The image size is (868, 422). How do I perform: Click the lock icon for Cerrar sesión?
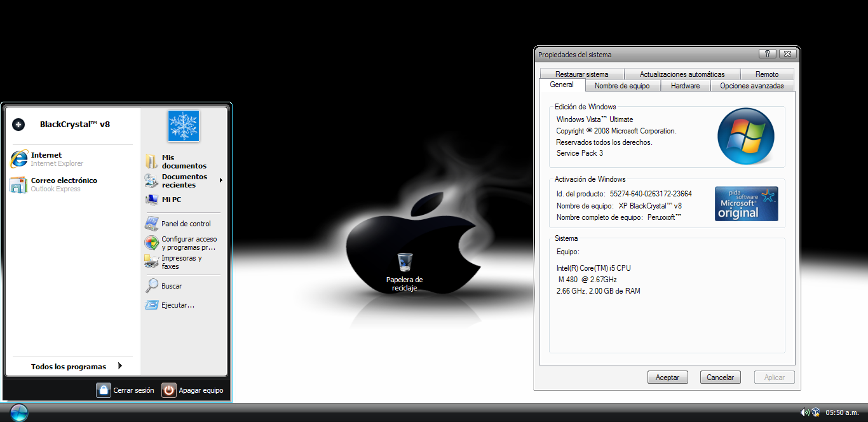(x=104, y=390)
